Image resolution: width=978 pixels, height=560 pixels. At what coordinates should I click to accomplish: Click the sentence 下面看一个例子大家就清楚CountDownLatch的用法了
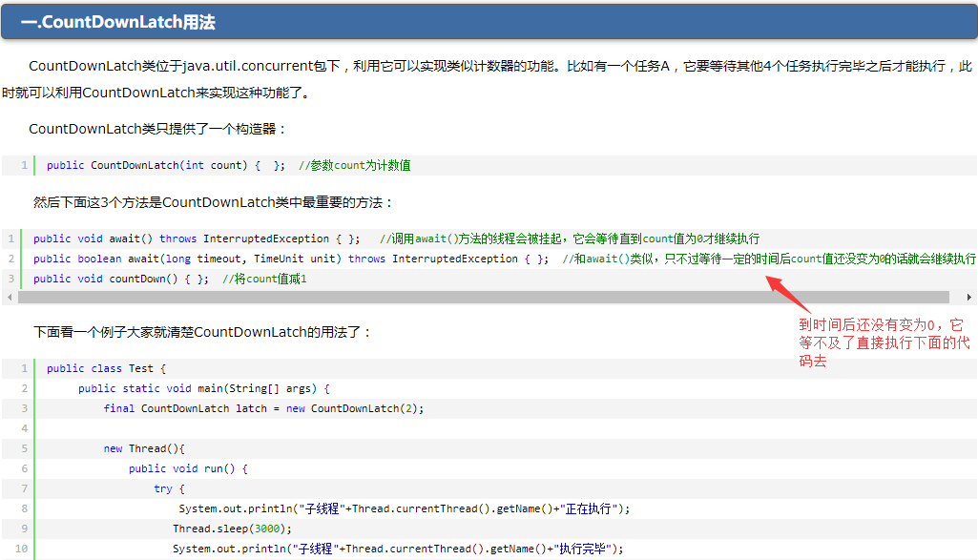[202, 332]
